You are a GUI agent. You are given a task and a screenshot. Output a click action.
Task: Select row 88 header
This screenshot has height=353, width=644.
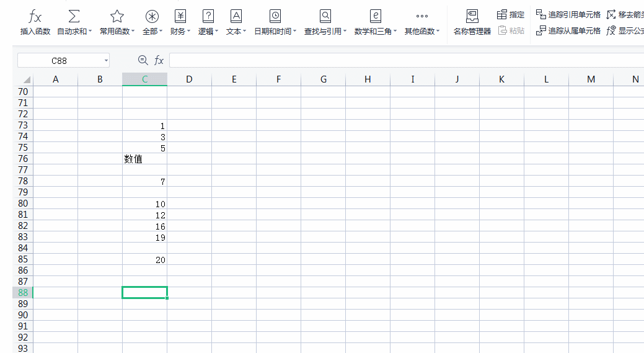[23, 293]
